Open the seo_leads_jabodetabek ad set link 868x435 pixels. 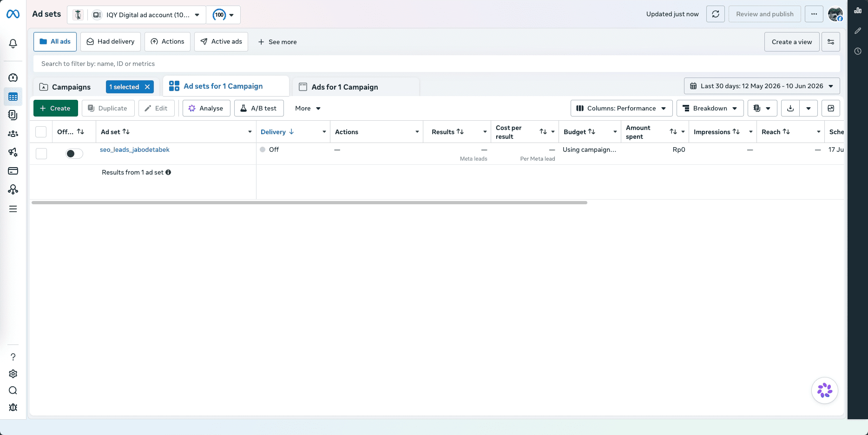point(135,149)
